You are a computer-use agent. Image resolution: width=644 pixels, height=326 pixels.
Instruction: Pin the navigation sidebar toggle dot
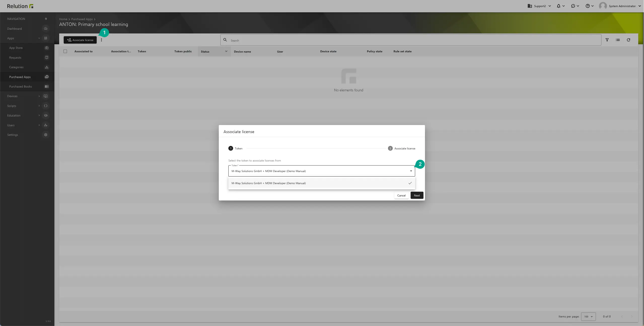[x=46, y=19]
